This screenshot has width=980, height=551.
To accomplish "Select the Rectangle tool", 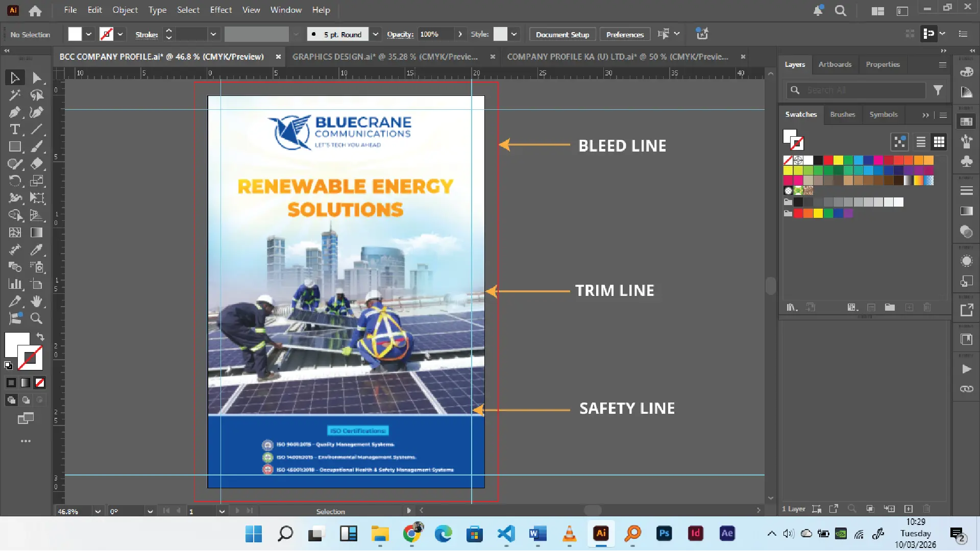I will pyautogui.click(x=14, y=147).
